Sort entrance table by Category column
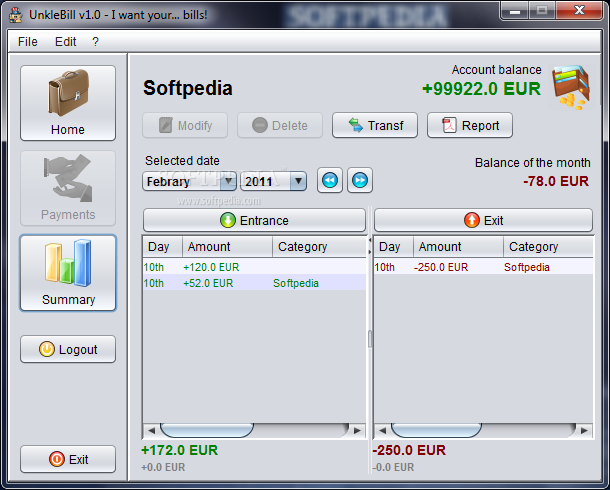Viewport: 610px width, 490px height. click(319, 247)
